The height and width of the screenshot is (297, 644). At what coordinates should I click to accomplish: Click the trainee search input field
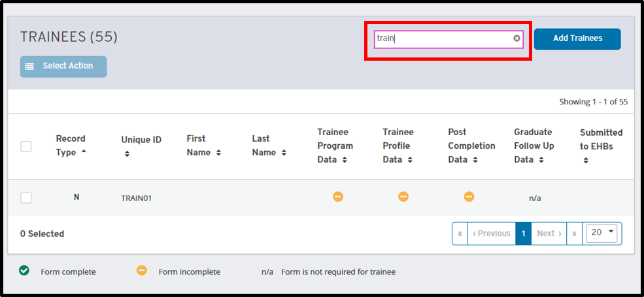point(442,39)
